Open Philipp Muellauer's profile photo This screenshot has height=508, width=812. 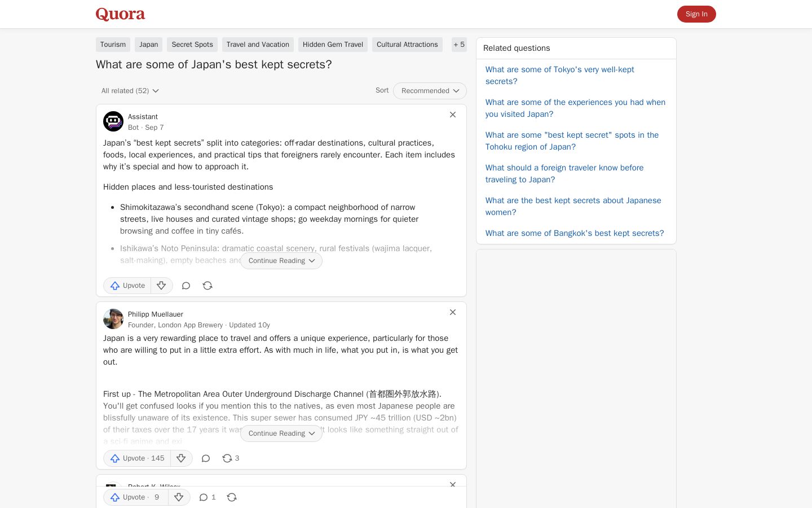[x=113, y=319]
